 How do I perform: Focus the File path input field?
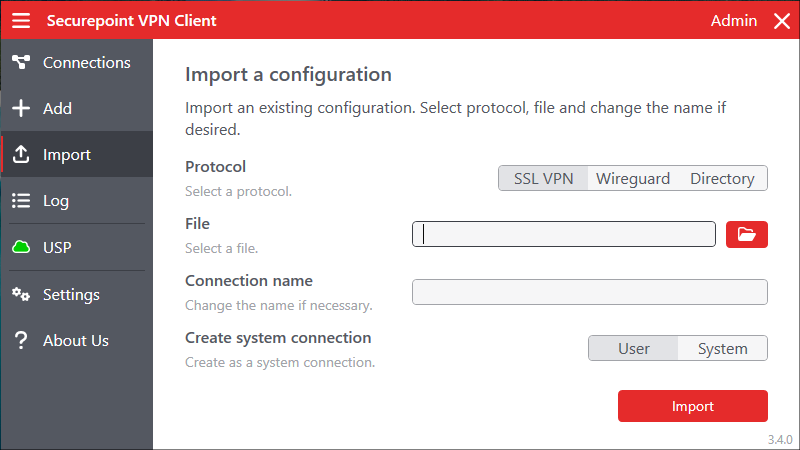click(564, 234)
